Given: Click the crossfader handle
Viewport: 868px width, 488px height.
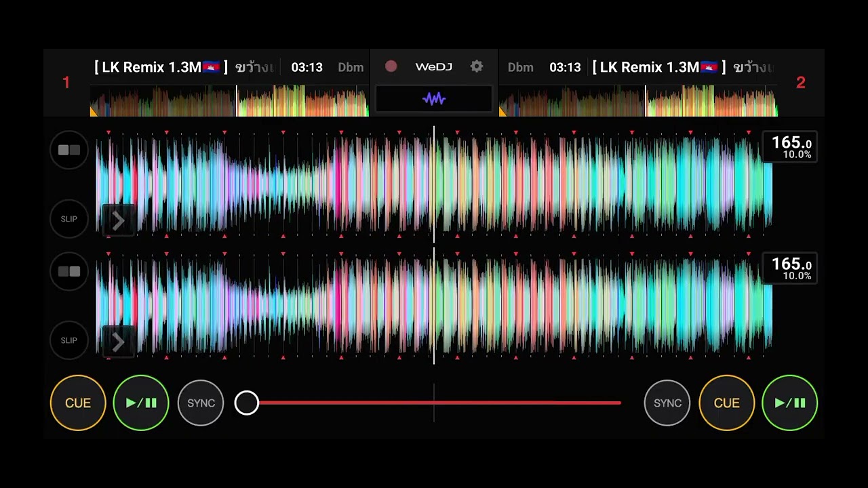Looking at the screenshot, I should pos(247,403).
